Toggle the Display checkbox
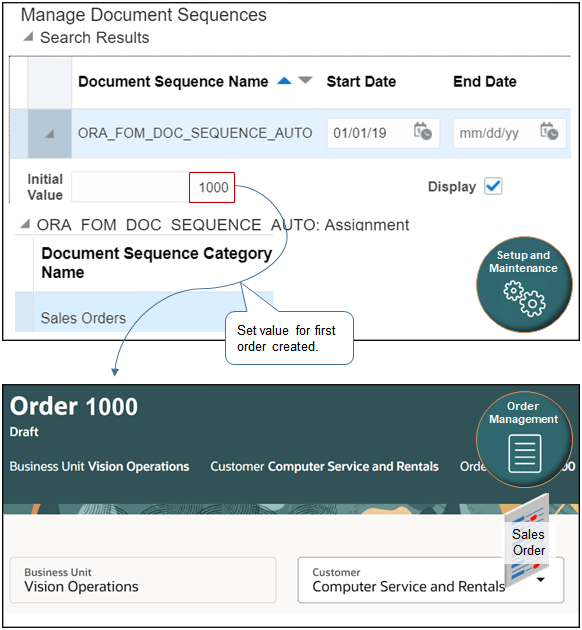The image size is (582, 630). click(493, 186)
